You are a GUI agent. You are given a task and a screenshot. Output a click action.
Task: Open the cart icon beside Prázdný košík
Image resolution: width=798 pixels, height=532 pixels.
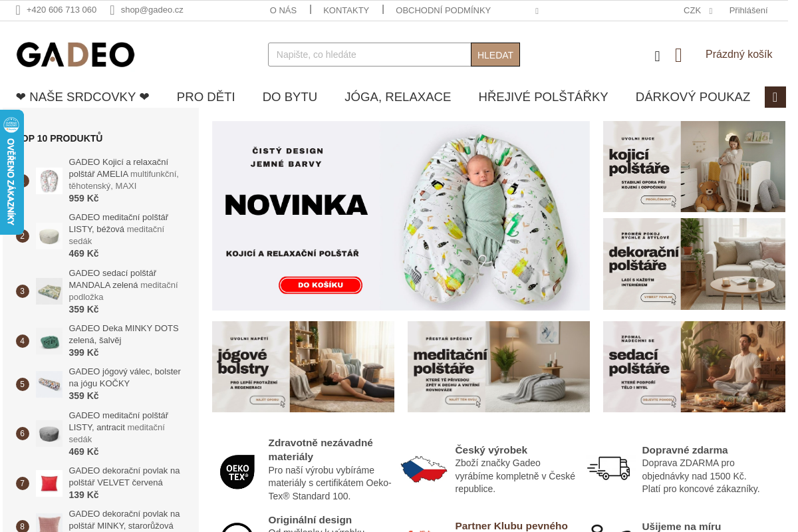[x=678, y=55]
